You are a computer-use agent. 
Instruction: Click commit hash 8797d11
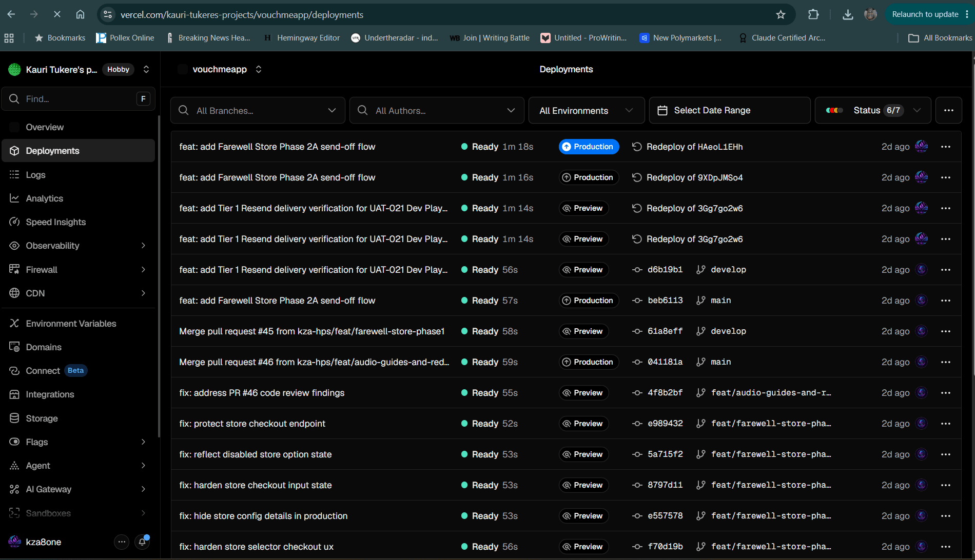pos(665,485)
